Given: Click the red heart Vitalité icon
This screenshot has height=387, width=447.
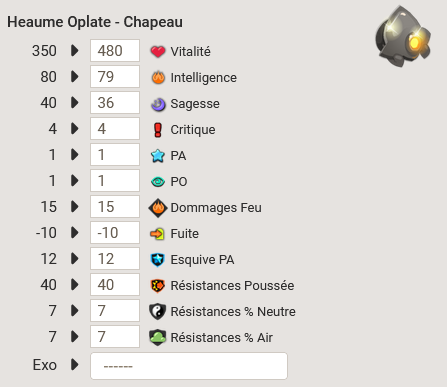Looking at the screenshot, I should 158,52.
